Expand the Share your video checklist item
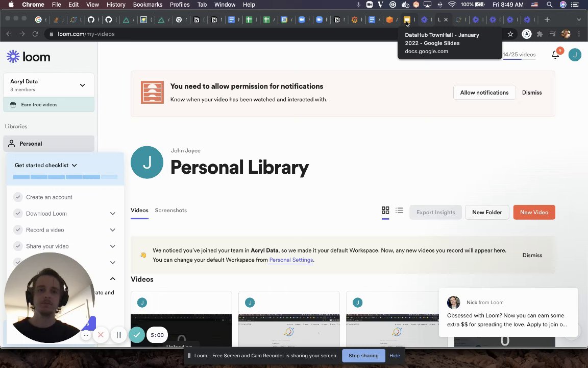The image size is (588, 368). pos(112,246)
